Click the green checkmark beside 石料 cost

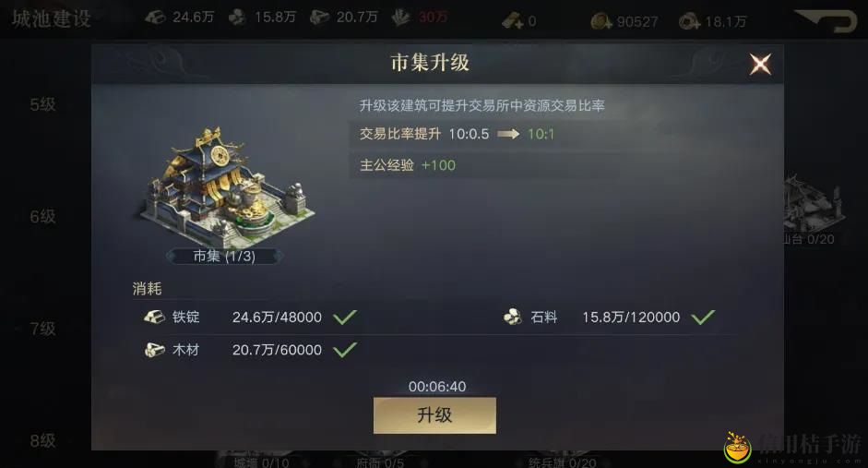(703, 317)
